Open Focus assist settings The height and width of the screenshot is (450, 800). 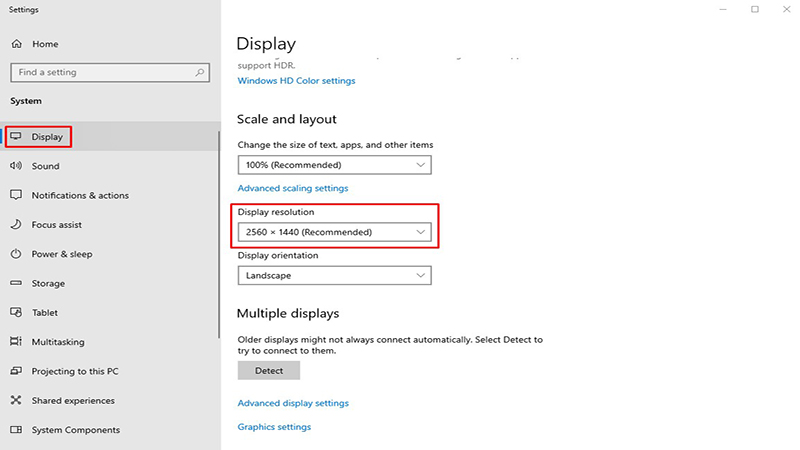(x=57, y=224)
